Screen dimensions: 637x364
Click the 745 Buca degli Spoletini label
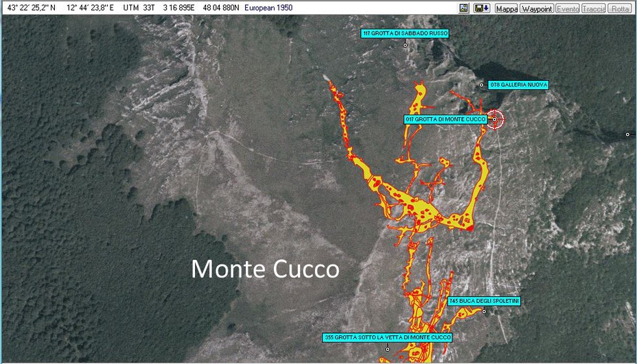click(x=484, y=301)
